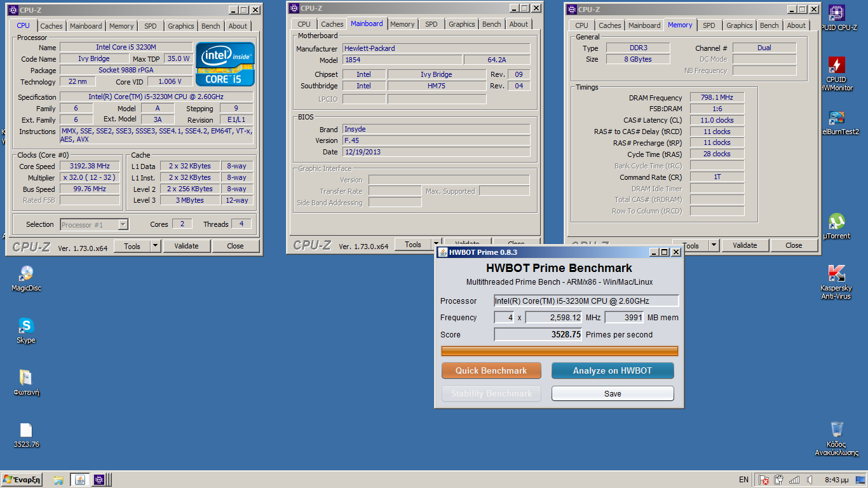
Task: Click the power plug tray icon
Action: coord(779,480)
